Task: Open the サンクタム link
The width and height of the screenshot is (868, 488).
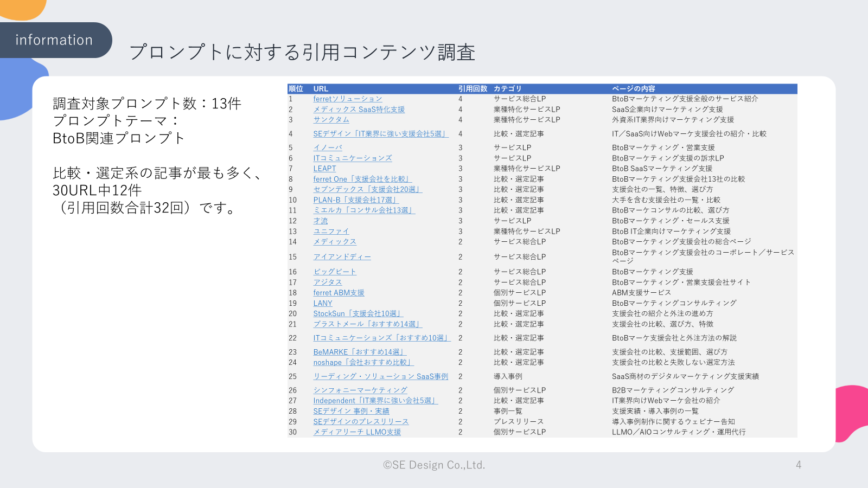Action: pyautogui.click(x=331, y=119)
